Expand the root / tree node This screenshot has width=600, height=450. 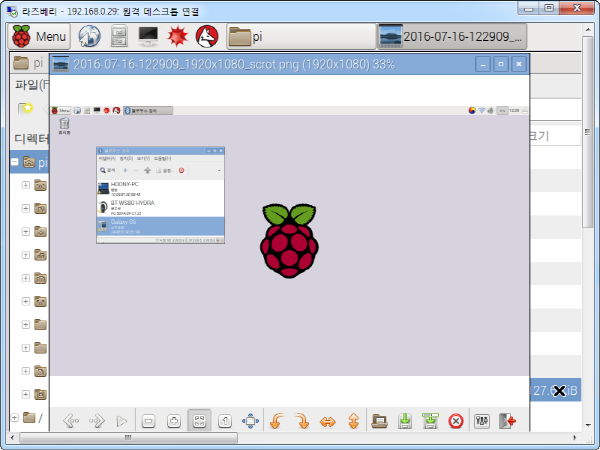15,417
